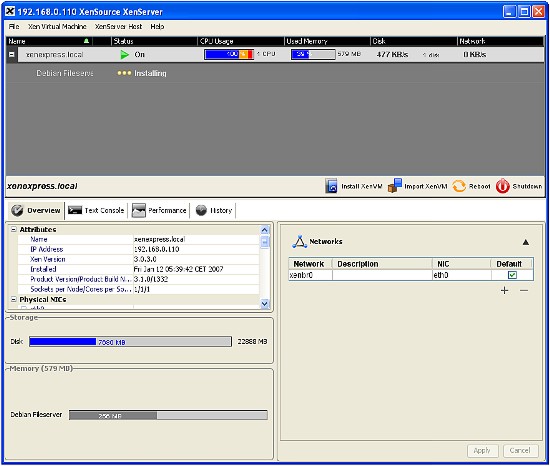Click the host CPU usage bar
This screenshot has width=550, height=466.
pos(229,55)
